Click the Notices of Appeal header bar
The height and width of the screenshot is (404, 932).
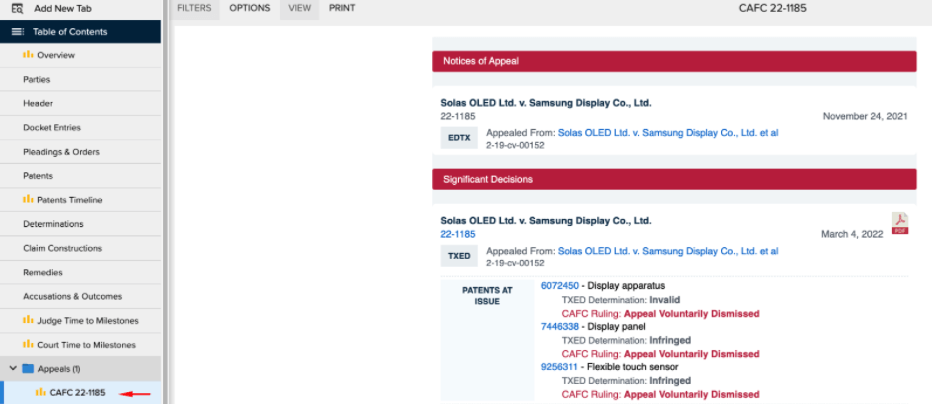(x=674, y=61)
